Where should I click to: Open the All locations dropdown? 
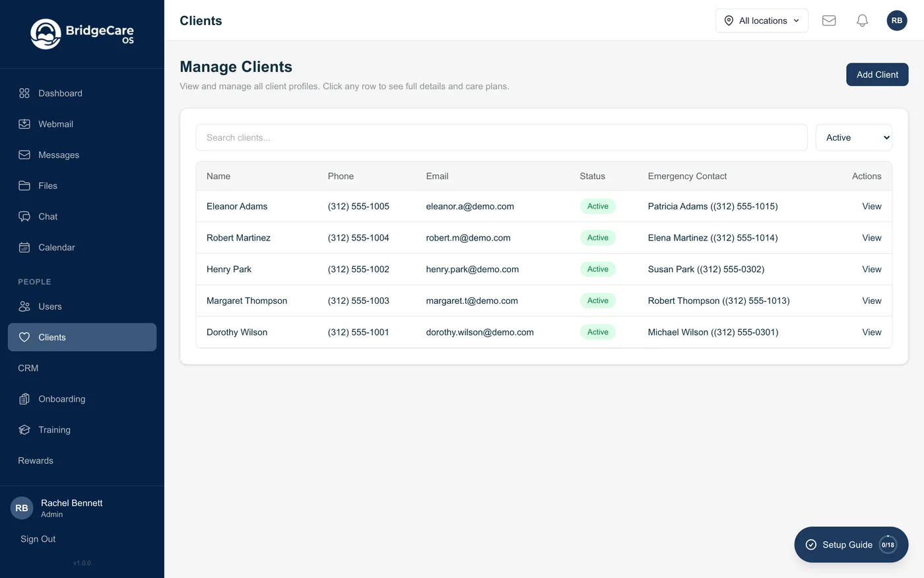pyautogui.click(x=762, y=20)
